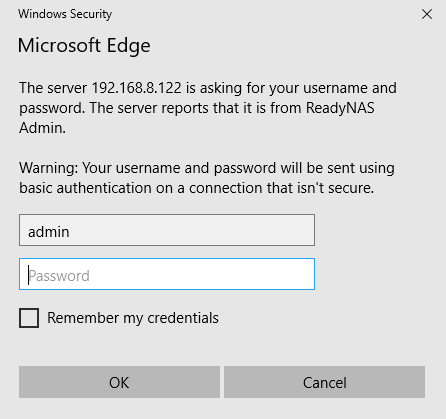
Task: Place cursor after admin in username box
Action: [x=71, y=232]
